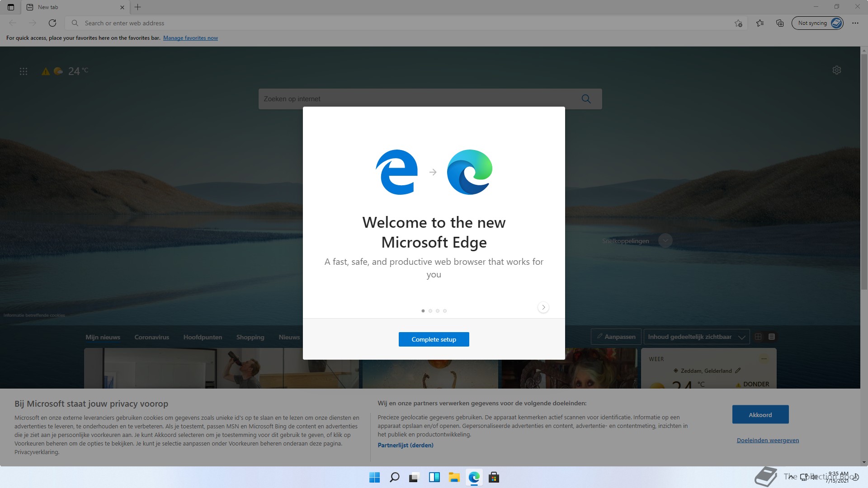Open a new tab with plus icon

[138, 7]
